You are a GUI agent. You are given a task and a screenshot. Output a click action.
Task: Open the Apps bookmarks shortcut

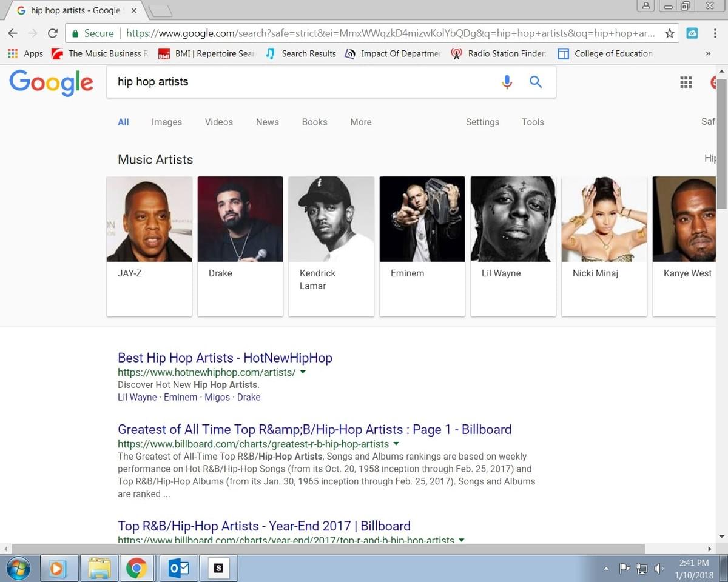click(25, 53)
